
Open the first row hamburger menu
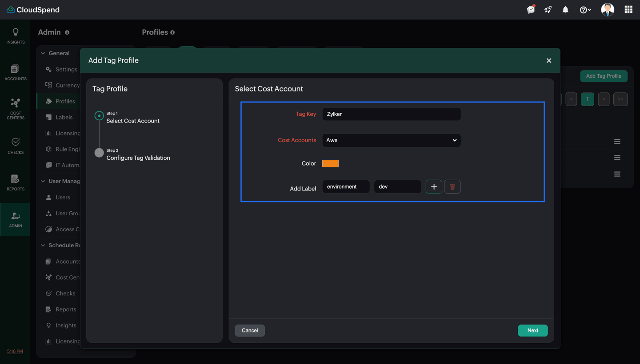coord(617,142)
